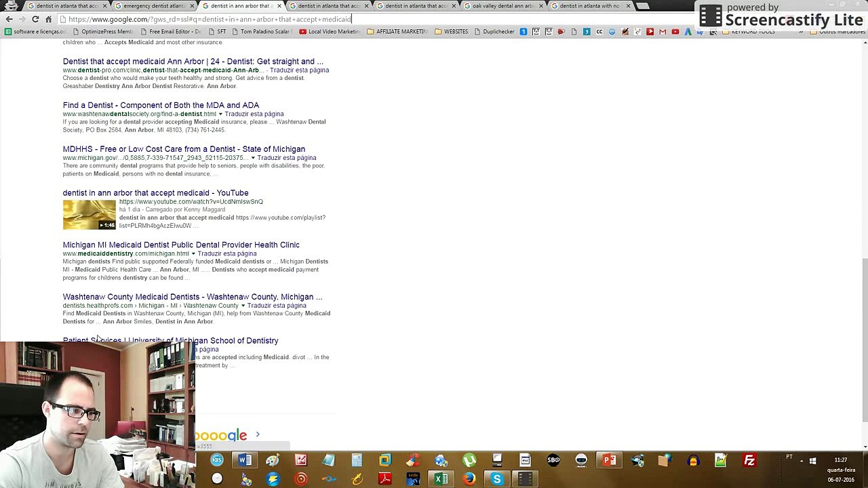Go back to the previous page

(x=9, y=19)
